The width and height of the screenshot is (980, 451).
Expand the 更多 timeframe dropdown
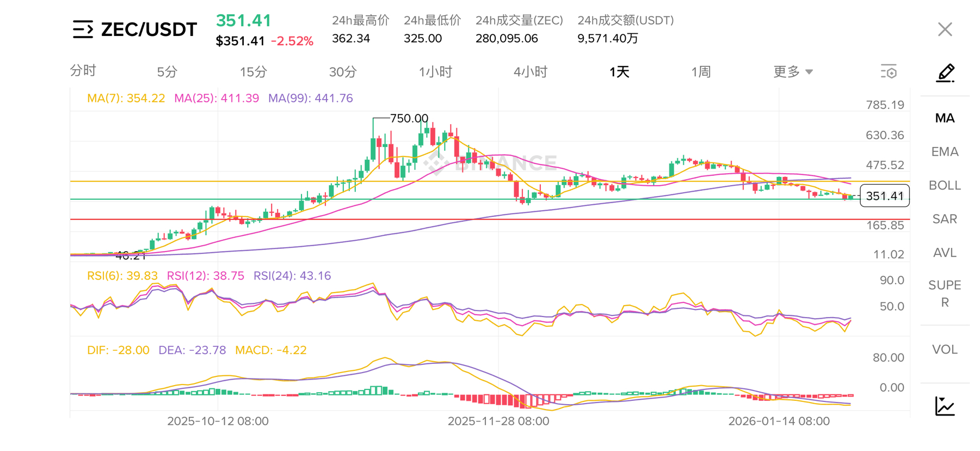[x=793, y=72]
